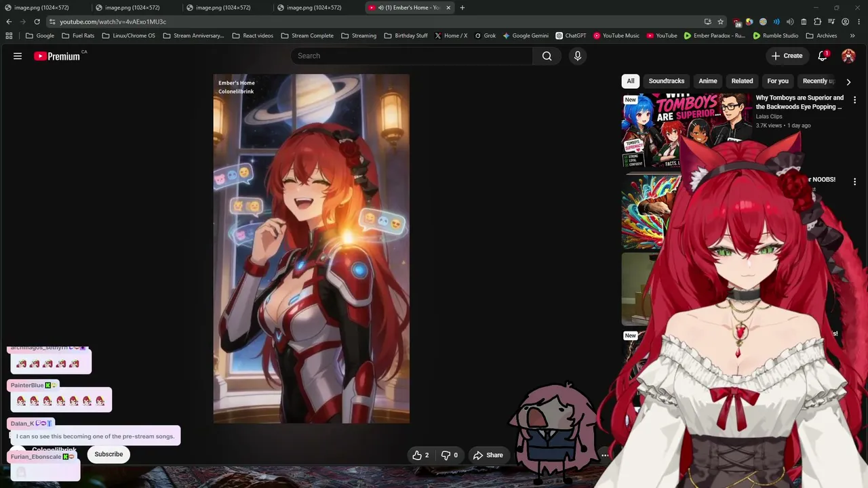
Task: Select the Soundtracks filter chip
Action: click(x=667, y=81)
